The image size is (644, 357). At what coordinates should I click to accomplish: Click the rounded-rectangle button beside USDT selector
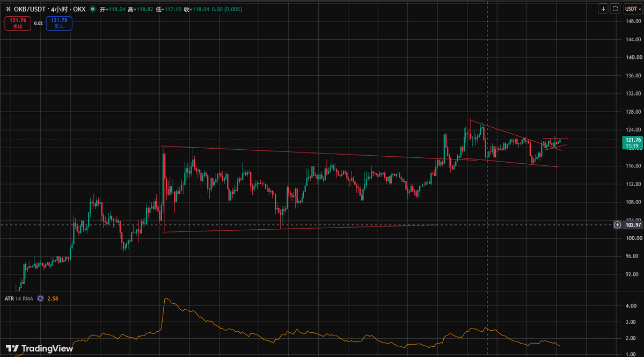(x=615, y=9)
